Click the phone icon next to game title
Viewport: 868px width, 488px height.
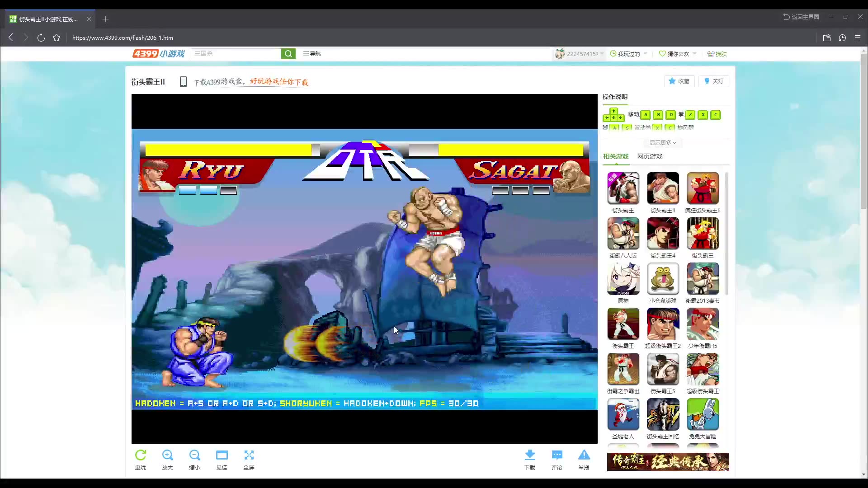coord(183,82)
